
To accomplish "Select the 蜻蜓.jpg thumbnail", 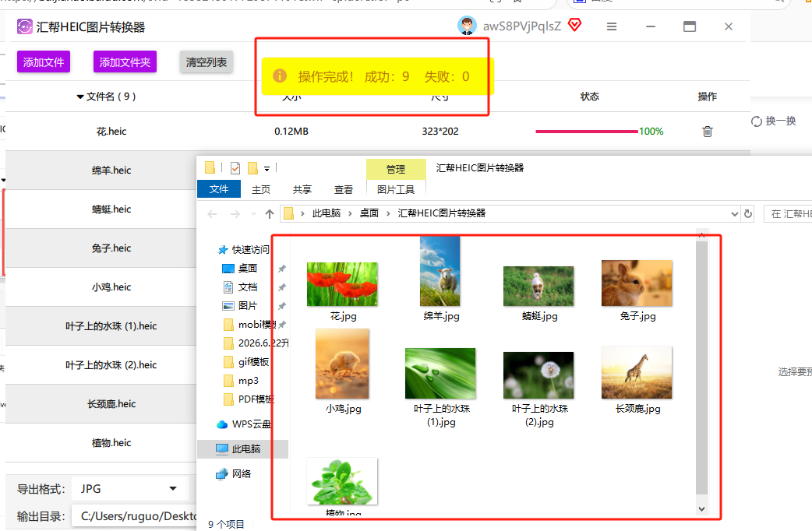I will [x=538, y=287].
